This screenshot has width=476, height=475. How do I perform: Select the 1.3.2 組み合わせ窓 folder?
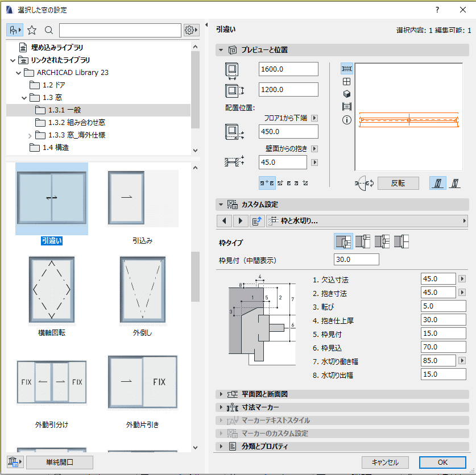coord(77,123)
